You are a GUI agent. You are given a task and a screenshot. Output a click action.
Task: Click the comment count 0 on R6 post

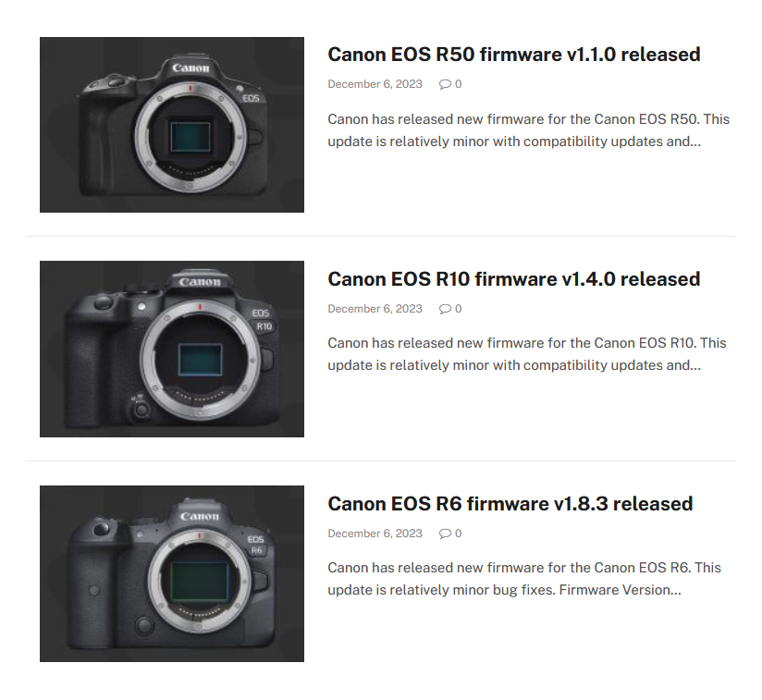point(459,534)
